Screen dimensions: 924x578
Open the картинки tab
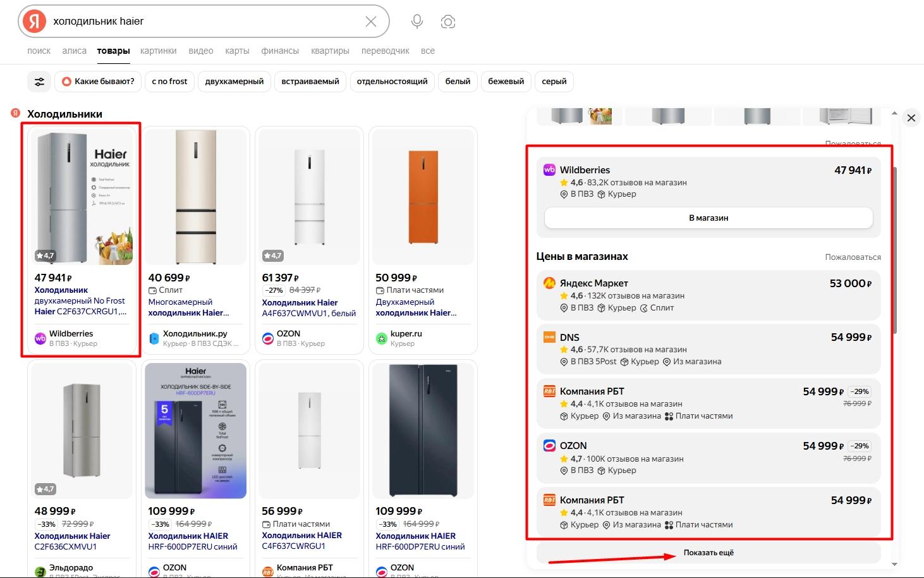pyautogui.click(x=159, y=51)
